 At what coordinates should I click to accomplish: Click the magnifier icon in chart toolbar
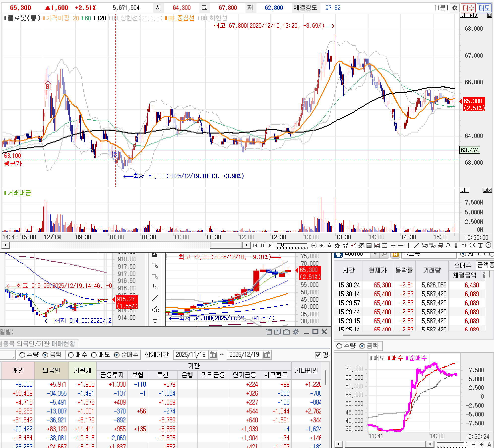pyautogui.click(x=448, y=245)
